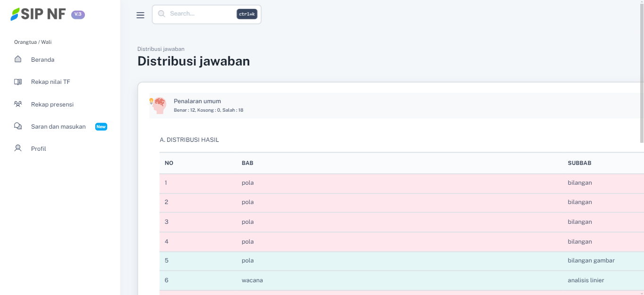Toggle the hamburger sidebar menu icon
Viewport: 644px width, 295px height.
click(x=140, y=15)
